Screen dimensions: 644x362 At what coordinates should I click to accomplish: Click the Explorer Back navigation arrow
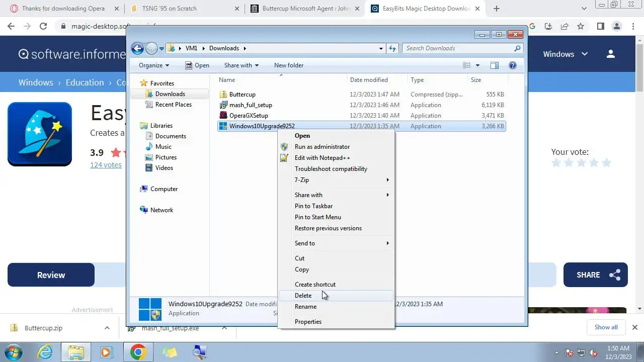click(137, 48)
